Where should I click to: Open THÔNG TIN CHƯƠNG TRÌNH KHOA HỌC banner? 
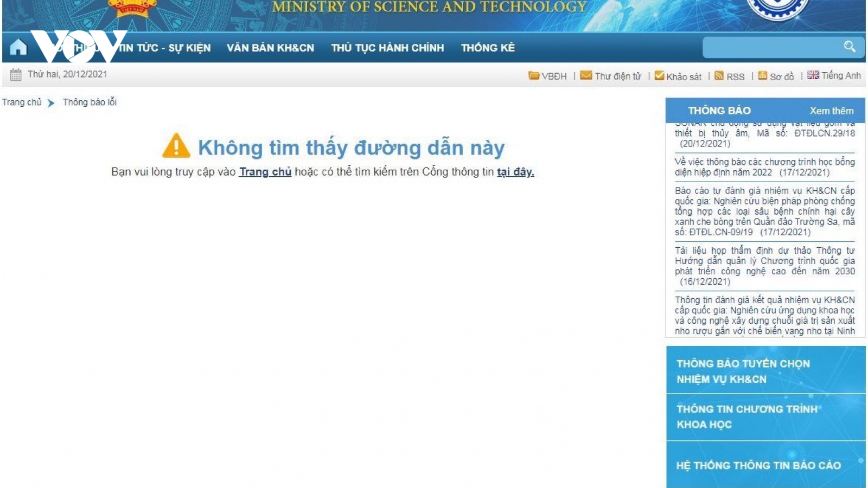765,417
